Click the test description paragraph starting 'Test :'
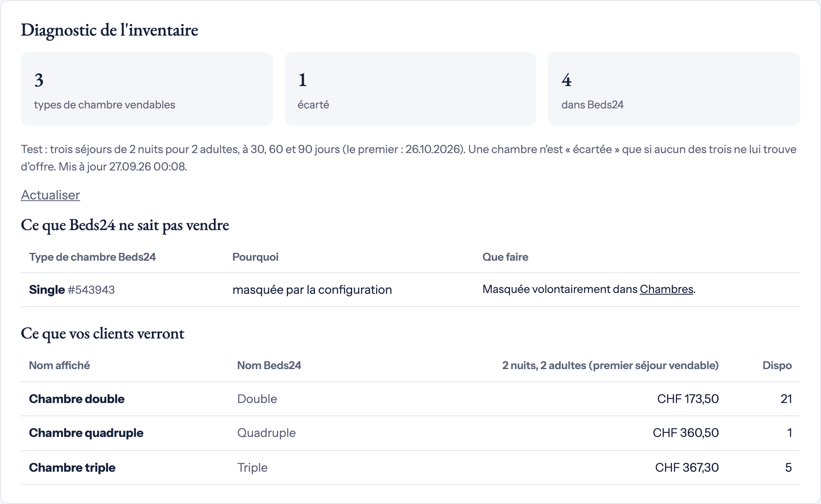 [x=409, y=158]
